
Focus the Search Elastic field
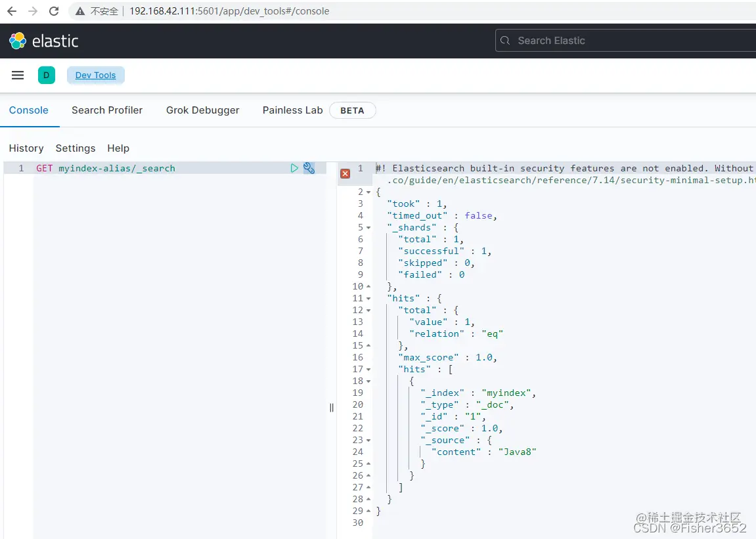625,41
